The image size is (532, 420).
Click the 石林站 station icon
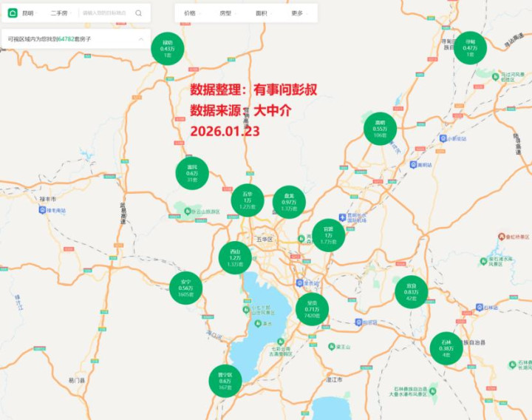tap(479, 308)
